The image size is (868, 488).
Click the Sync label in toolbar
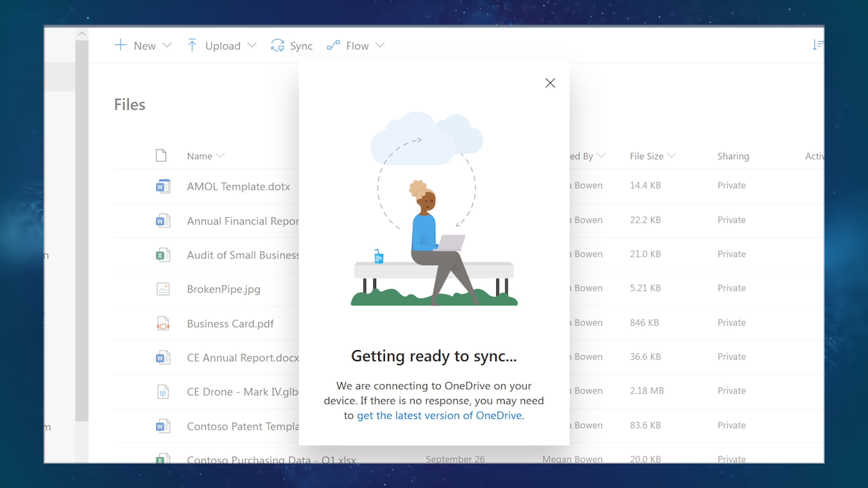tap(301, 46)
